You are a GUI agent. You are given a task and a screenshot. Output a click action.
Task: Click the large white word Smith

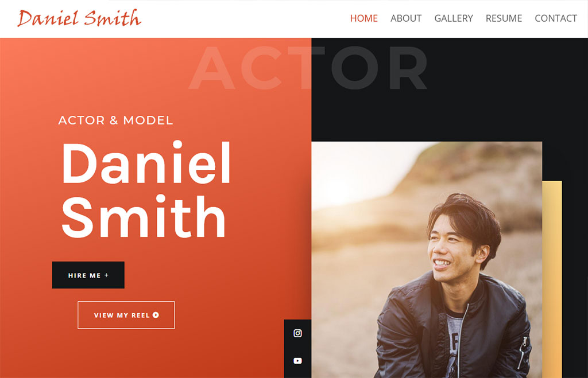pos(144,217)
